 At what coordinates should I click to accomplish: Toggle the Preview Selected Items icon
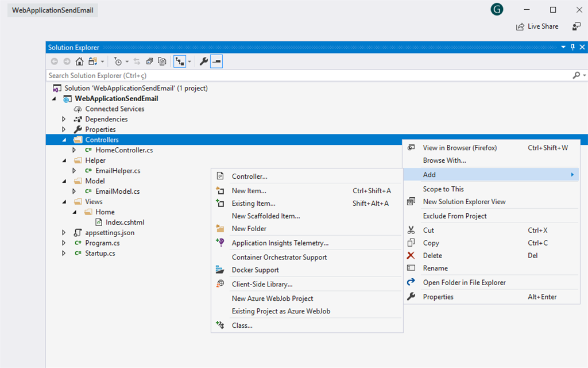tap(216, 61)
